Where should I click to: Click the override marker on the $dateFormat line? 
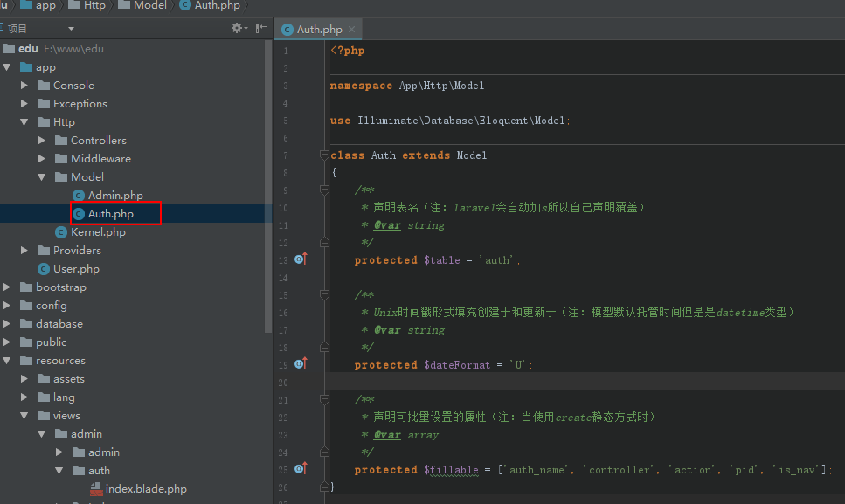point(301,364)
